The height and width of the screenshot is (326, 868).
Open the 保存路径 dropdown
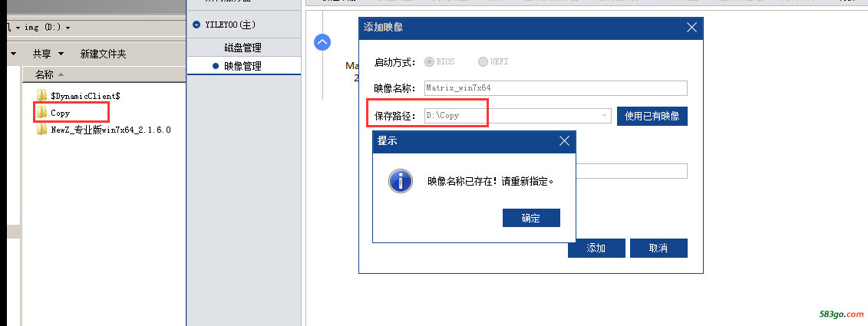click(605, 116)
